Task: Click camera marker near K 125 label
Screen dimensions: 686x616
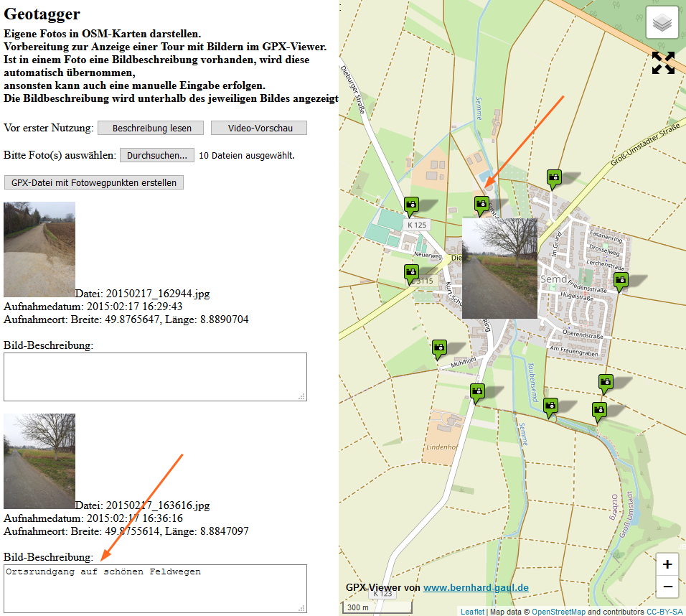Action: pos(411,206)
